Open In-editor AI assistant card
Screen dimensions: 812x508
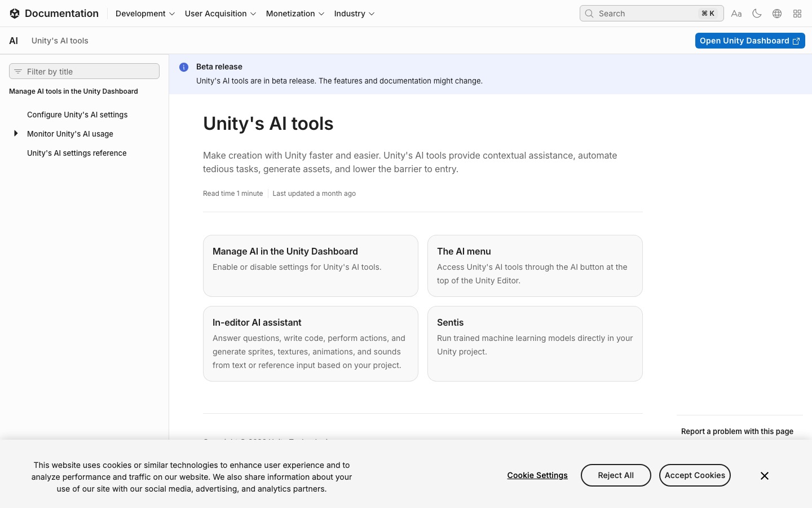pyautogui.click(x=311, y=344)
